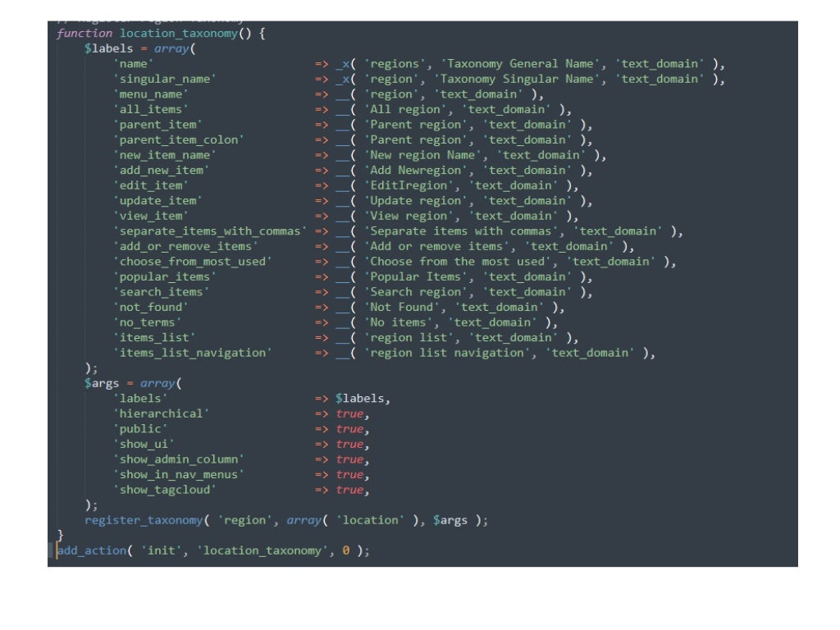Click the 'Popular Items' string
The height and width of the screenshot is (630, 840).
(x=416, y=277)
